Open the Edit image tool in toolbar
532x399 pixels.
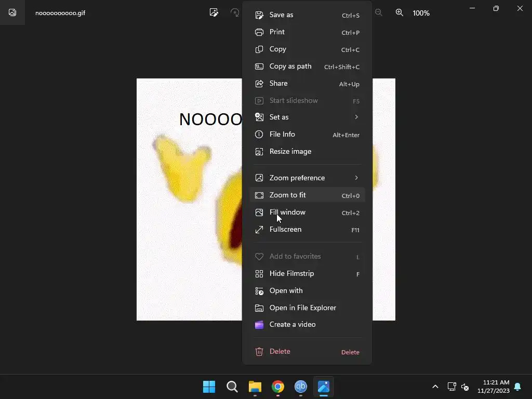tap(214, 12)
